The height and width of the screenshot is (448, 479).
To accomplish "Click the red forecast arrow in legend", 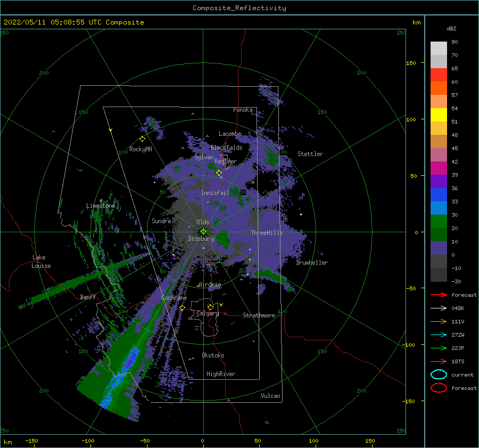I will 439,295.
